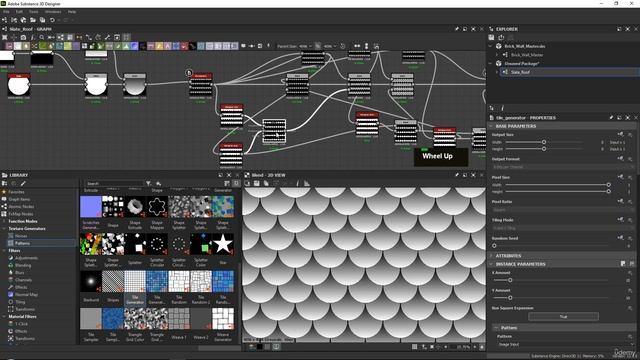Collapse the Instance Parameters section
This screenshot has width=640, height=360.
(491, 264)
